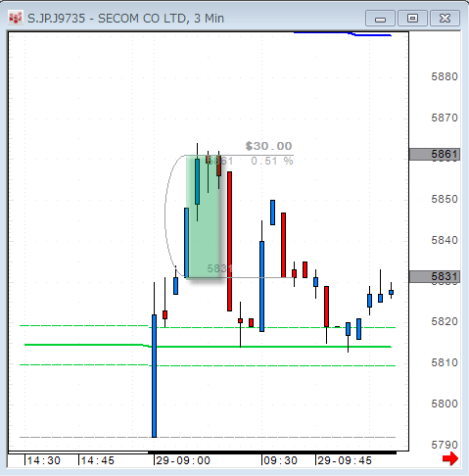Click the 5880 price axis label
The width and height of the screenshot is (469, 476).
click(x=445, y=76)
